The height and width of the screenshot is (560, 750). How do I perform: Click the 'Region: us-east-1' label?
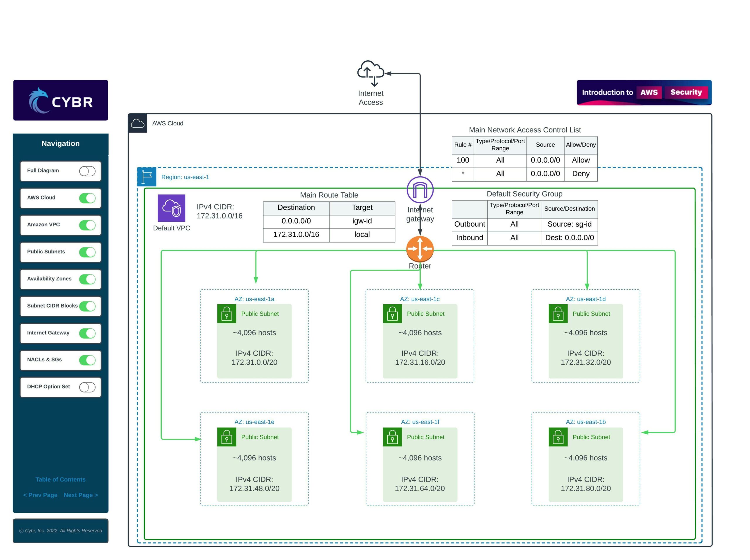185,177
